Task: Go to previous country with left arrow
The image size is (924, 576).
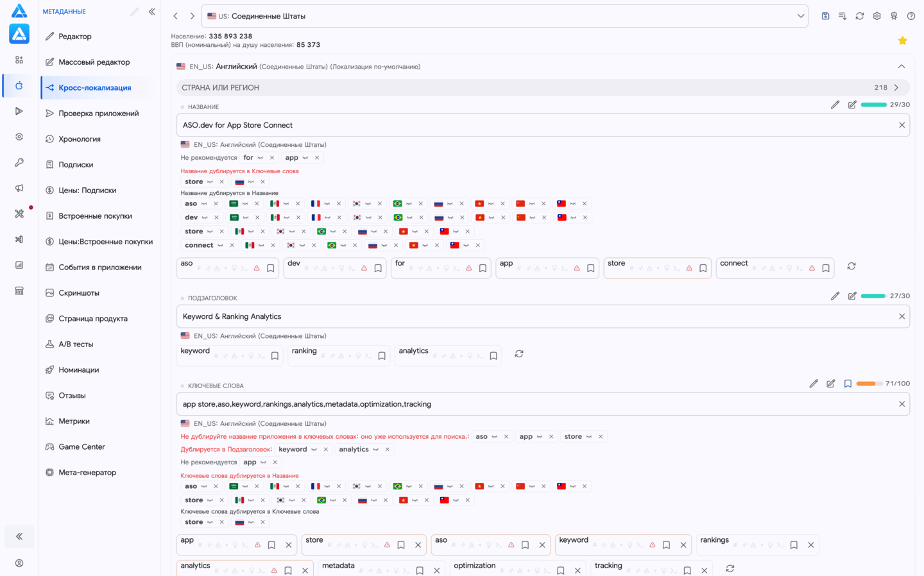Action: click(175, 16)
